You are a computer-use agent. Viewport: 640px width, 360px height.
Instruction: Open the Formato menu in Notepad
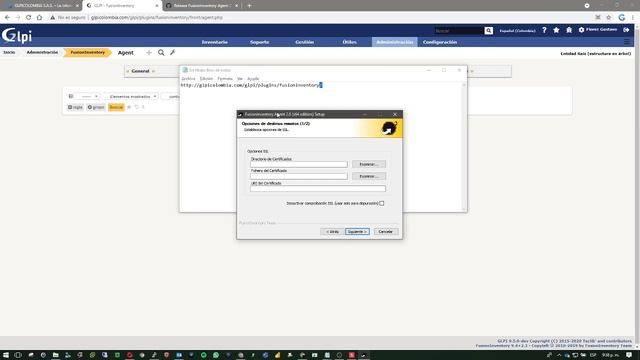pyautogui.click(x=225, y=78)
